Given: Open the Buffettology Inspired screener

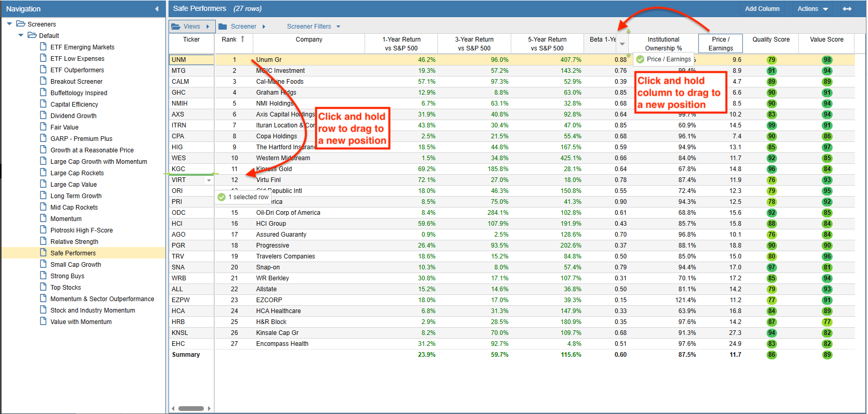Looking at the screenshot, I should [79, 93].
